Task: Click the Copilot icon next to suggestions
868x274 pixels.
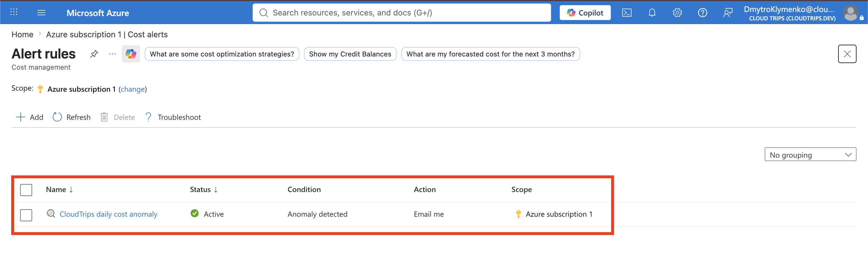Action: tap(131, 54)
